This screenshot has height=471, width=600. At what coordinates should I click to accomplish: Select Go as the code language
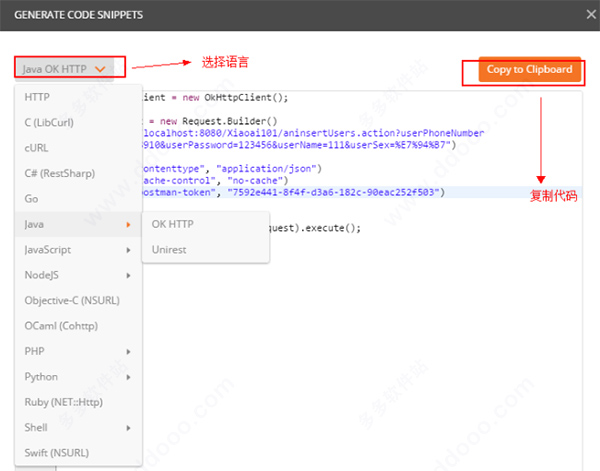click(31, 199)
